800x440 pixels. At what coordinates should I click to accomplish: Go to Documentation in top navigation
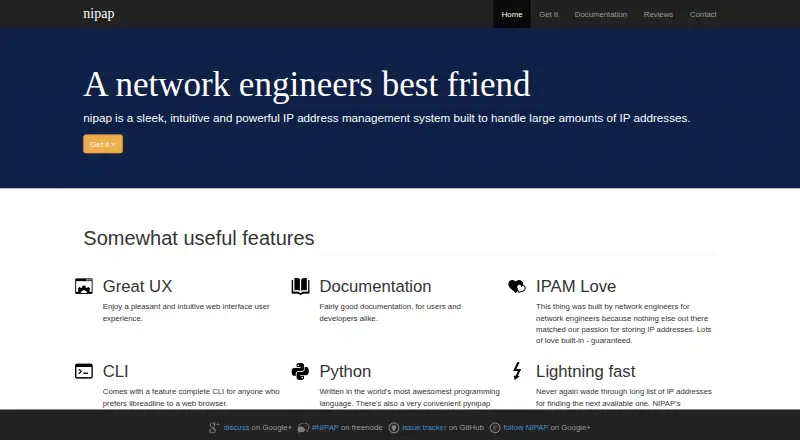point(601,14)
